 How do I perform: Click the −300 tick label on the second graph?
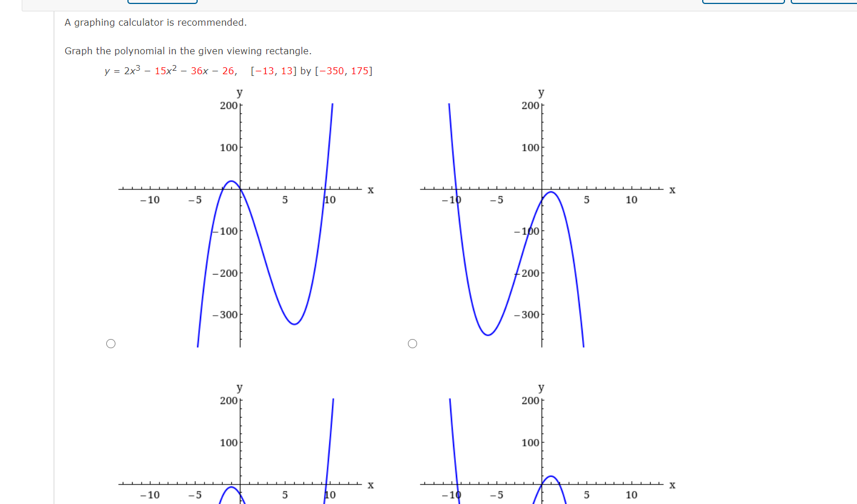point(525,313)
